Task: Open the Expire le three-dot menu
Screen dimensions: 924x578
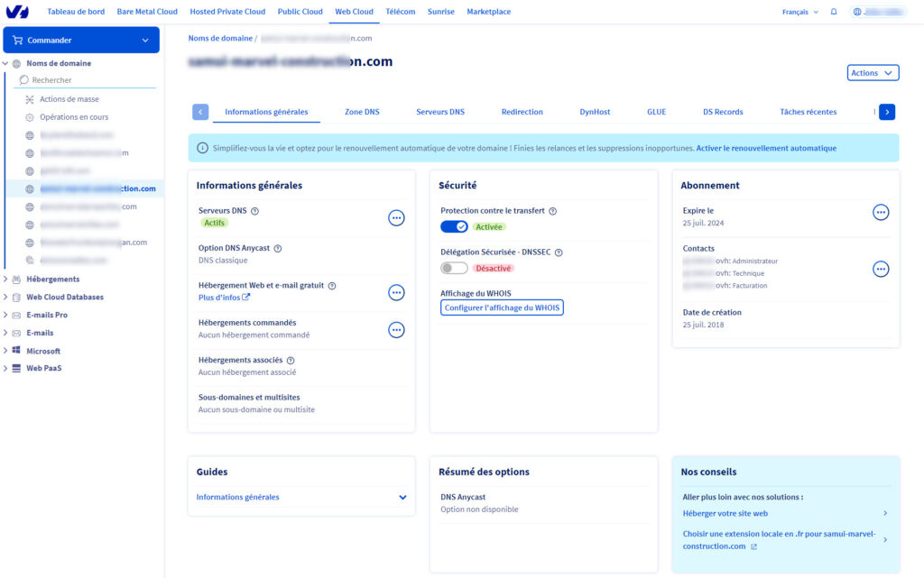Action: 881,212
